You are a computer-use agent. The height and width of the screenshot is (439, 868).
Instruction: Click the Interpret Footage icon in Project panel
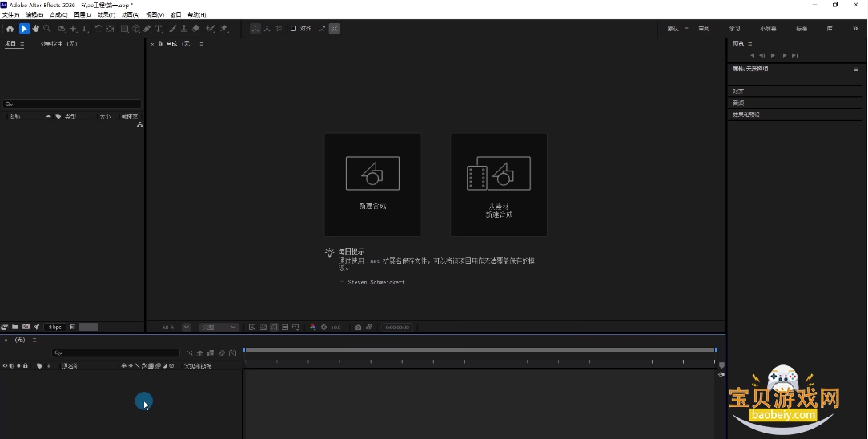5,327
